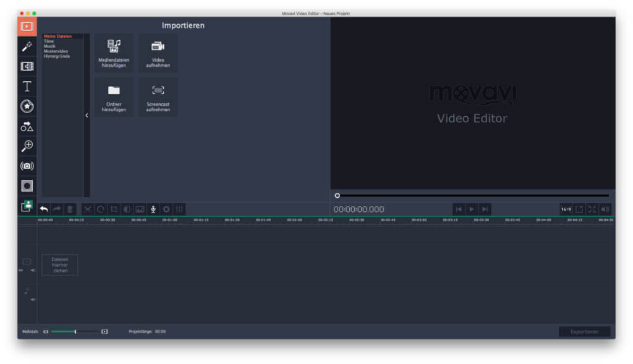Toggle player volume speaker icon
Image resolution: width=633 pixels, height=364 pixels.
coord(605,209)
